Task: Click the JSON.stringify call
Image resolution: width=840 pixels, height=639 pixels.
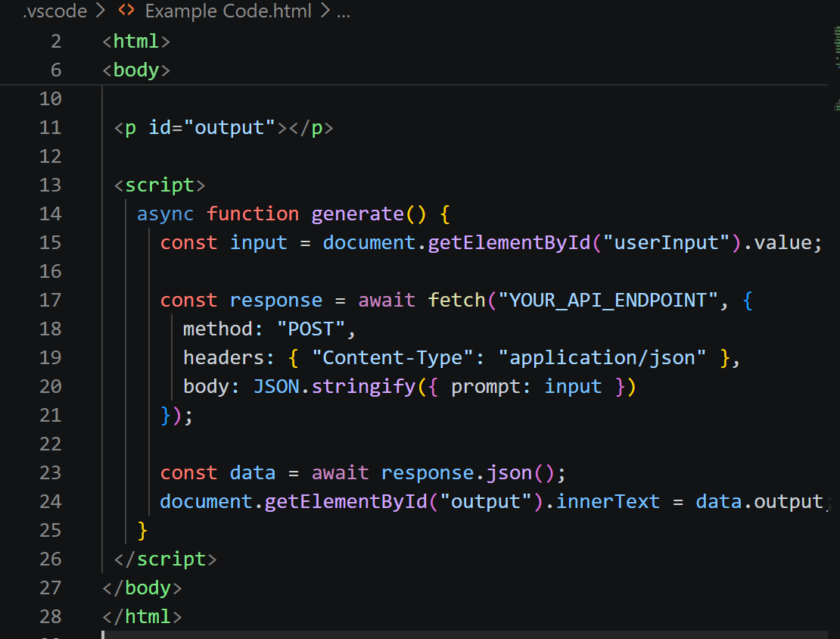Action: click(334, 386)
